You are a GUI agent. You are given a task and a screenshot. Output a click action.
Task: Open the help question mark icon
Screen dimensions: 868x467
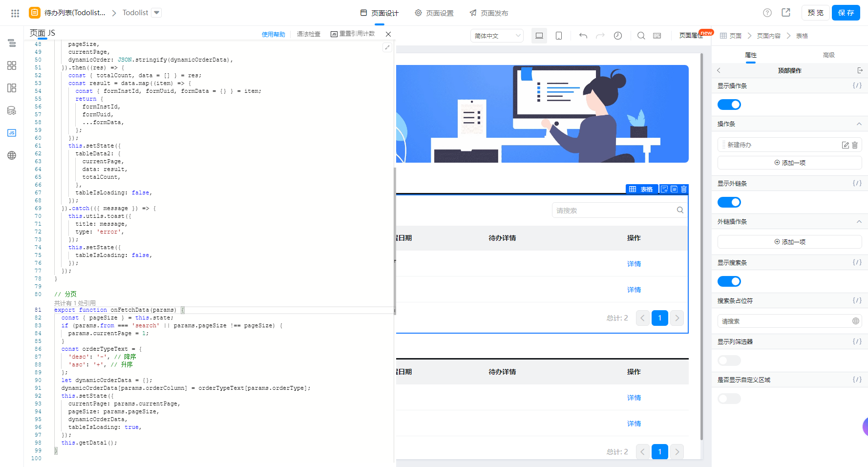pyautogui.click(x=767, y=13)
